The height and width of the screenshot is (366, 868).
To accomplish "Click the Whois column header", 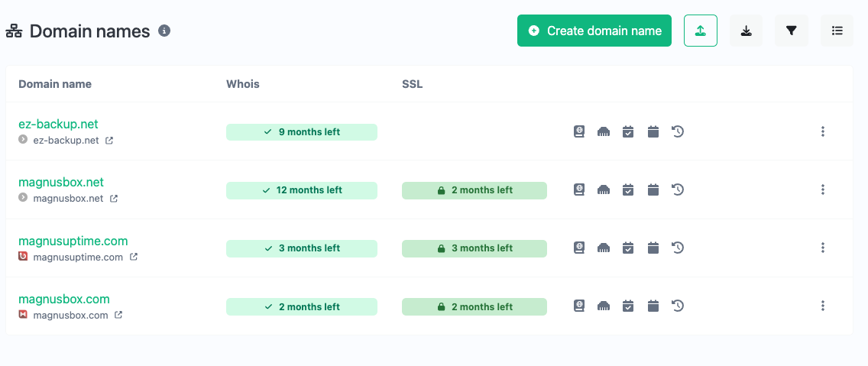I will (x=242, y=84).
